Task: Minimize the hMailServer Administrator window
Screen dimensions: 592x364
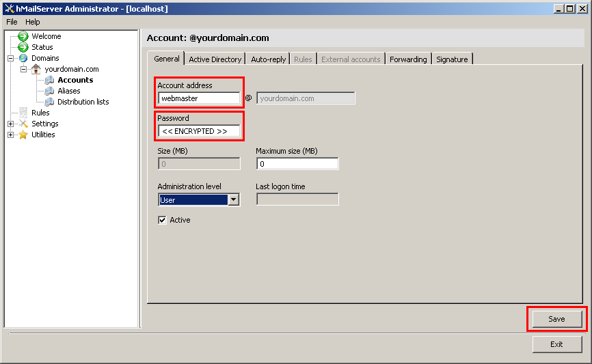Action: (559, 8)
